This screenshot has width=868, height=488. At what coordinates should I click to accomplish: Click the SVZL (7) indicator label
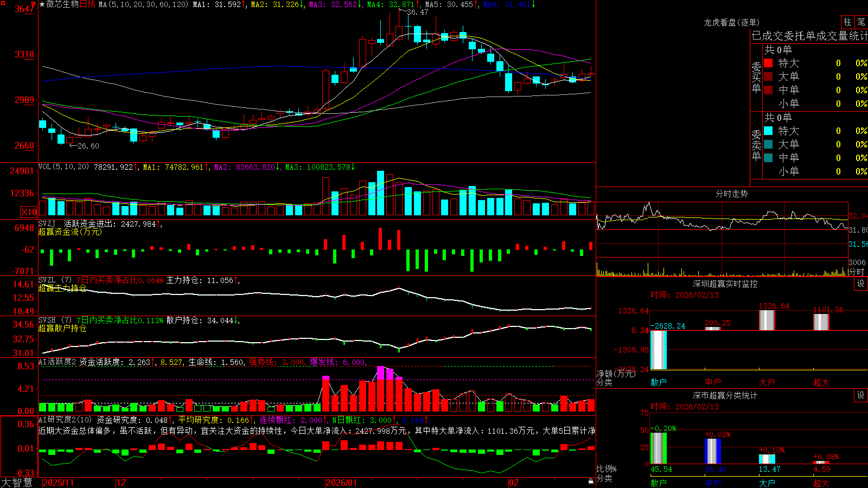[x=55, y=280]
